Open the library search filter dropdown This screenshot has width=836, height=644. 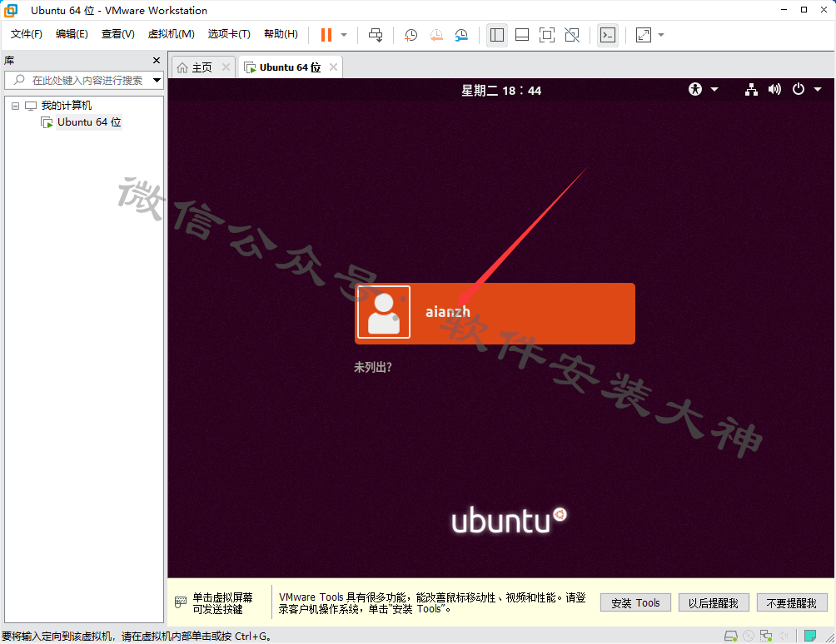[x=157, y=81]
